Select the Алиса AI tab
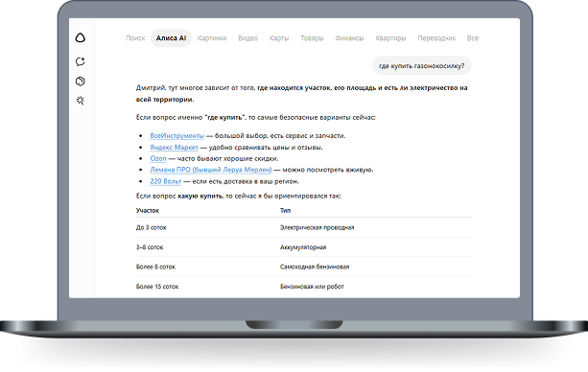The image size is (588, 372). [x=171, y=38]
